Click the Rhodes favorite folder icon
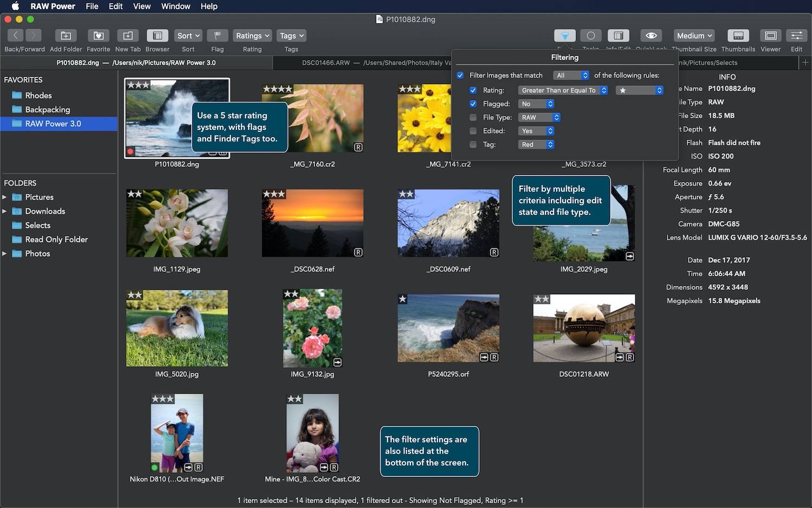 tap(17, 95)
